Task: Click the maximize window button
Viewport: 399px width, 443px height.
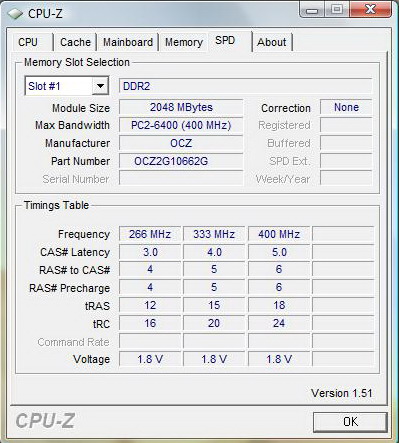Action: 337,9
